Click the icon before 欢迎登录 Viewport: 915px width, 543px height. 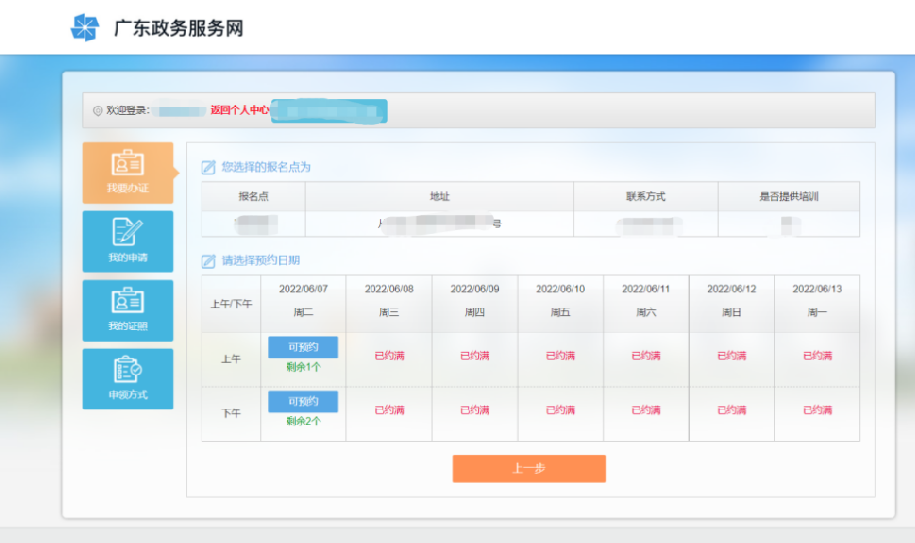(97, 111)
